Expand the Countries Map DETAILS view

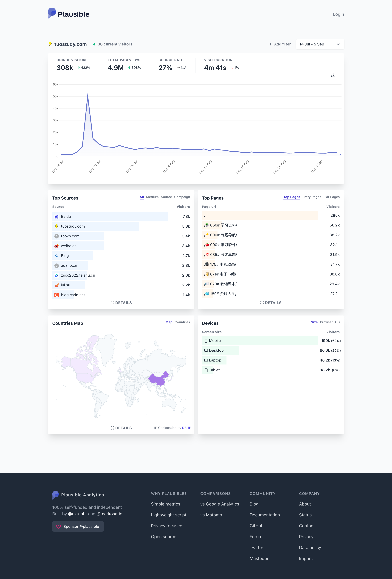point(121,428)
